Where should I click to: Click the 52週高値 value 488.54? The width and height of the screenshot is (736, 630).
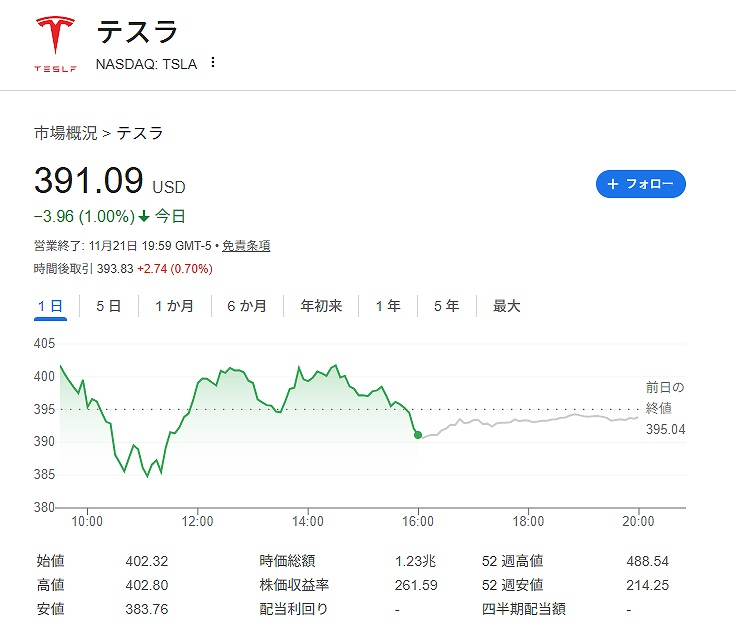[x=646, y=562]
